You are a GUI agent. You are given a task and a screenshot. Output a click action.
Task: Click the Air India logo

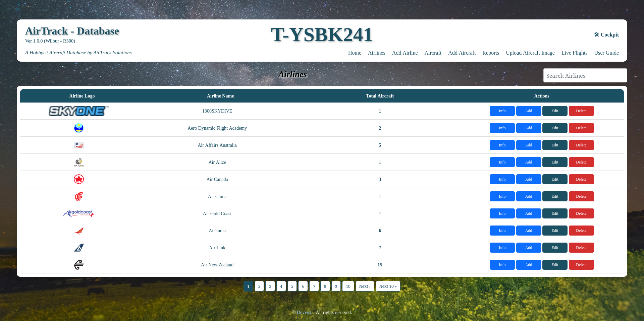pos(79,231)
